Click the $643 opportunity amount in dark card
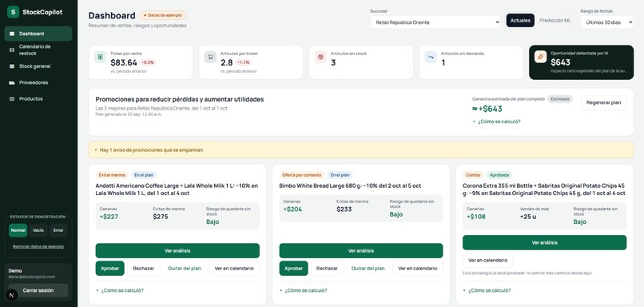The height and width of the screenshot is (307, 644). (560, 62)
